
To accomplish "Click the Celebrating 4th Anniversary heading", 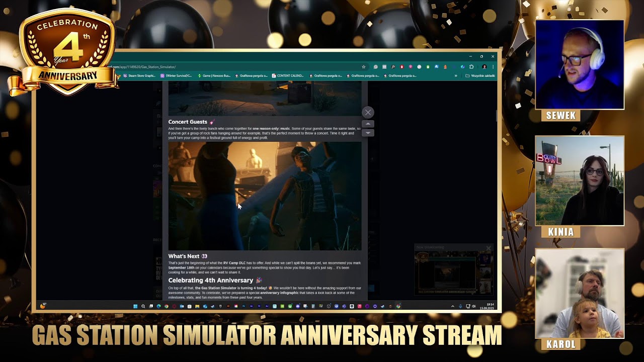I will click(211, 281).
